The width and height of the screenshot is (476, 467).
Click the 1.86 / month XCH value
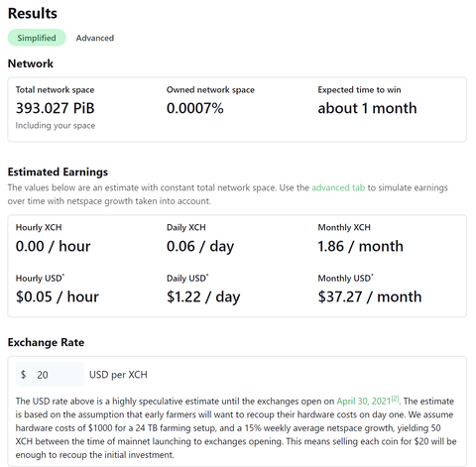(360, 246)
